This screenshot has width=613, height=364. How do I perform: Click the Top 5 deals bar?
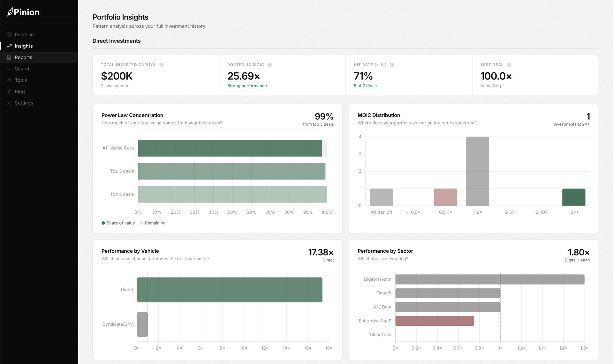point(232,194)
